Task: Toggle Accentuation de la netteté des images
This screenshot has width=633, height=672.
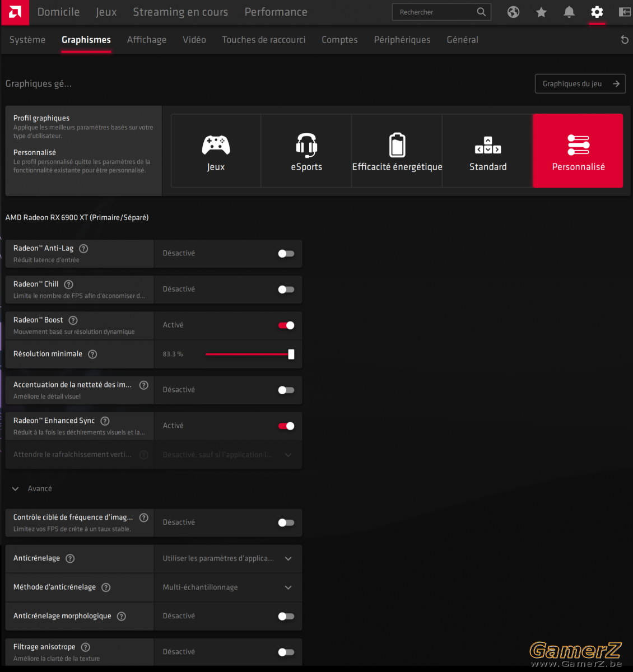Action: click(286, 390)
